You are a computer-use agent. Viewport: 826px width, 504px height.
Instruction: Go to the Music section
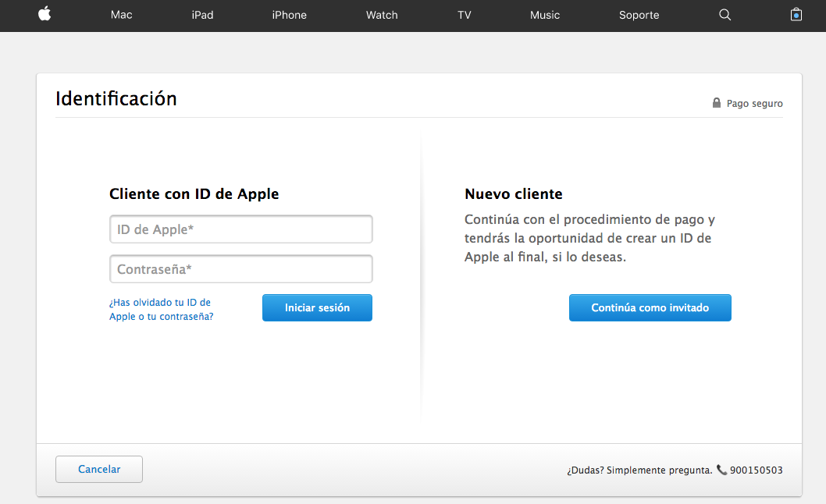545,15
